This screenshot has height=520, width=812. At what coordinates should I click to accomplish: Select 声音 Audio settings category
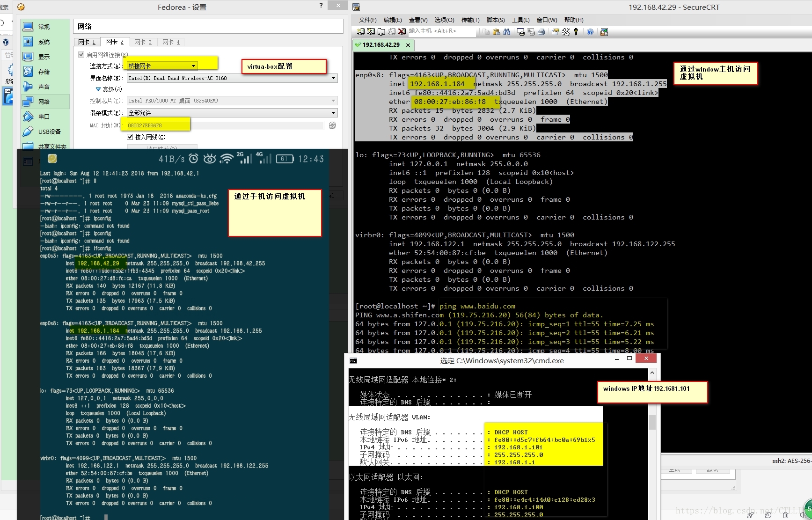tap(45, 87)
